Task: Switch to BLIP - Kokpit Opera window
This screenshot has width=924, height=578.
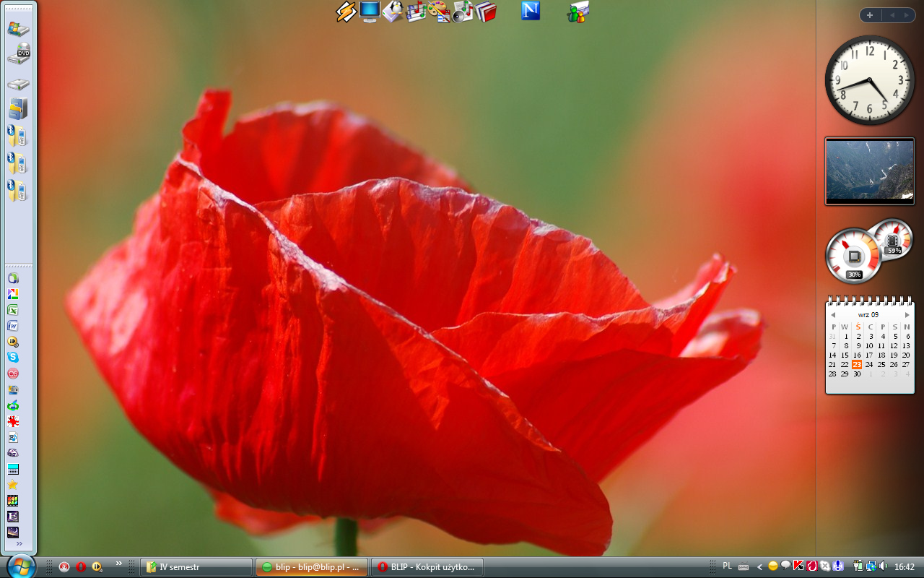Action: (x=427, y=567)
